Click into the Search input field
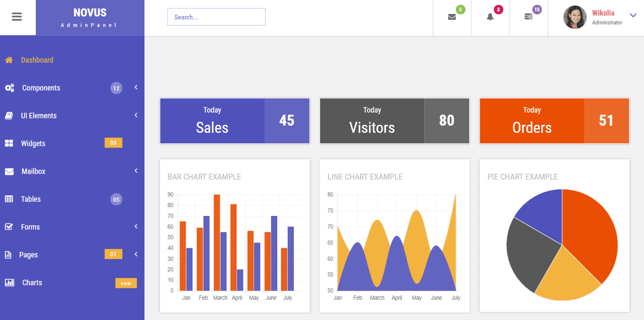The width and height of the screenshot is (644, 320). point(216,17)
